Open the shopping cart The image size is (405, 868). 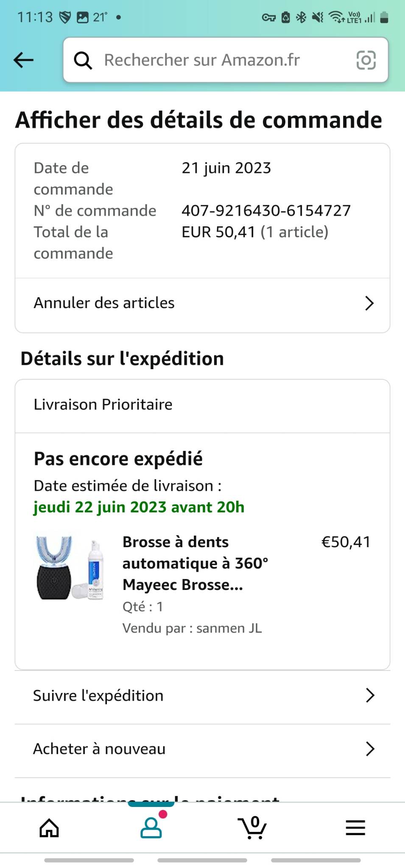click(252, 828)
